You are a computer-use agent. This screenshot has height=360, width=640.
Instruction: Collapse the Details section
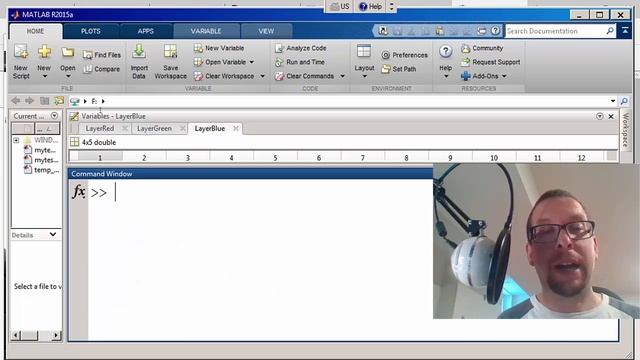tap(53, 234)
